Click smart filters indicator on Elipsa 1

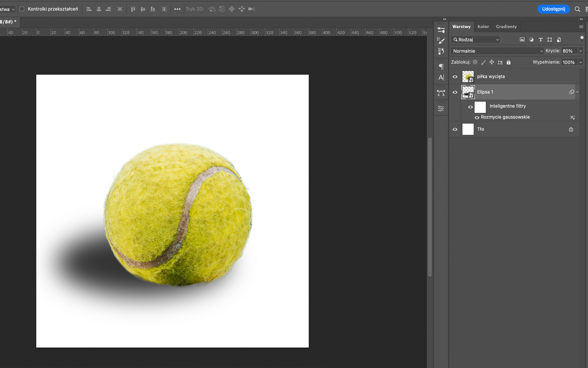pyautogui.click(x=571, y=92)
